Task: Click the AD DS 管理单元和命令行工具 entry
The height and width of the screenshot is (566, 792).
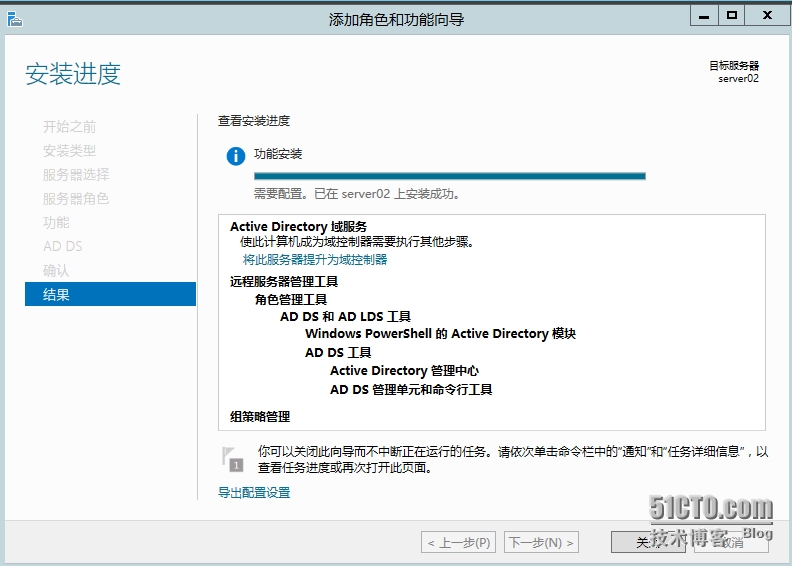Action: click(x=411, y=389)
